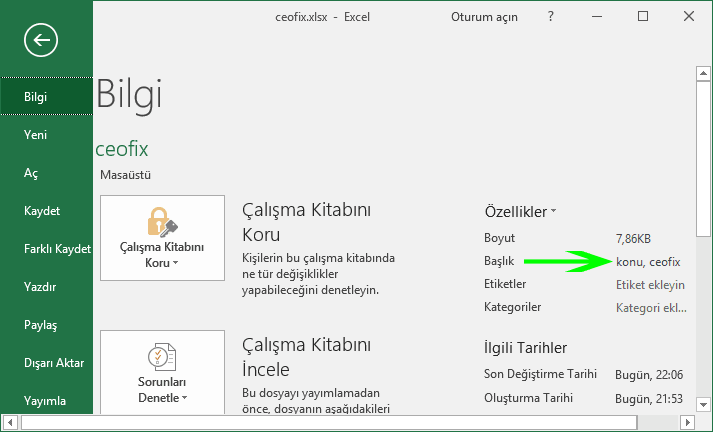Open the Yazdır page

coord(46,286)
